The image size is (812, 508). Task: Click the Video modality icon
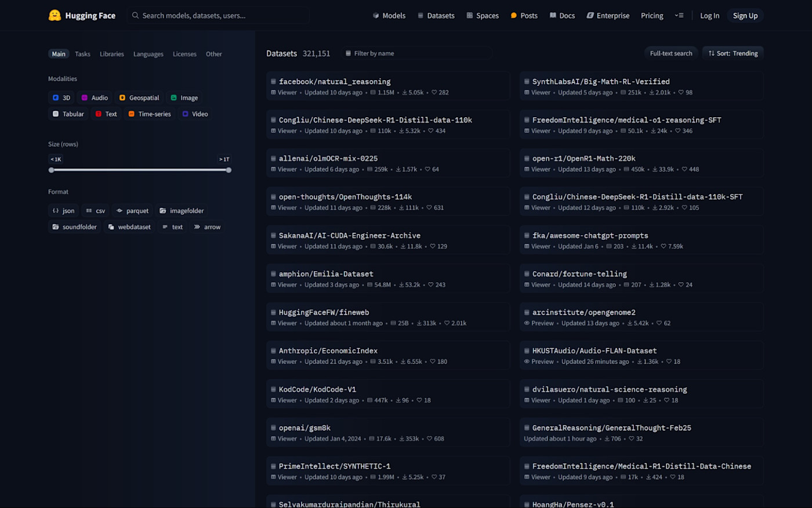click(x=186, y=114)
